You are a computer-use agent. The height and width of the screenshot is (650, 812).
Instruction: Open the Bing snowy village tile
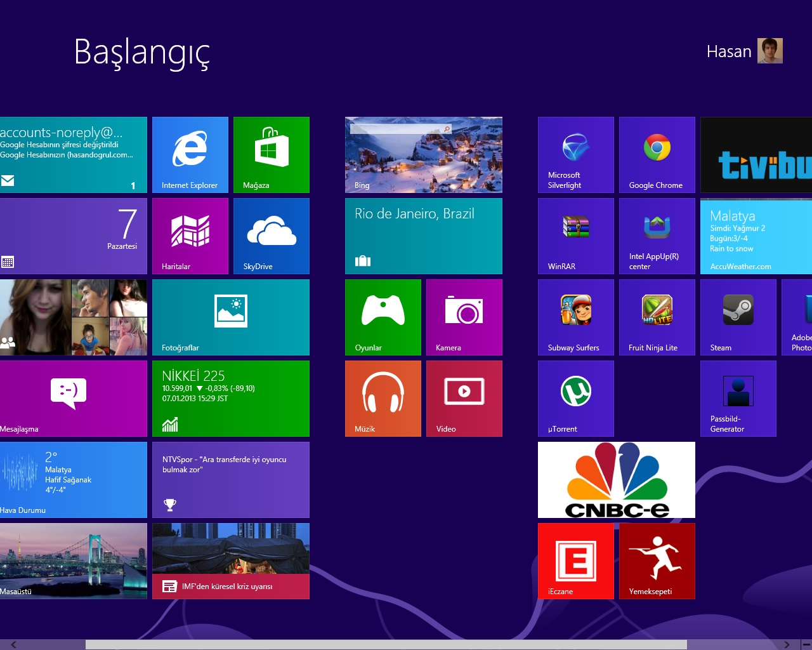(424, 155)
